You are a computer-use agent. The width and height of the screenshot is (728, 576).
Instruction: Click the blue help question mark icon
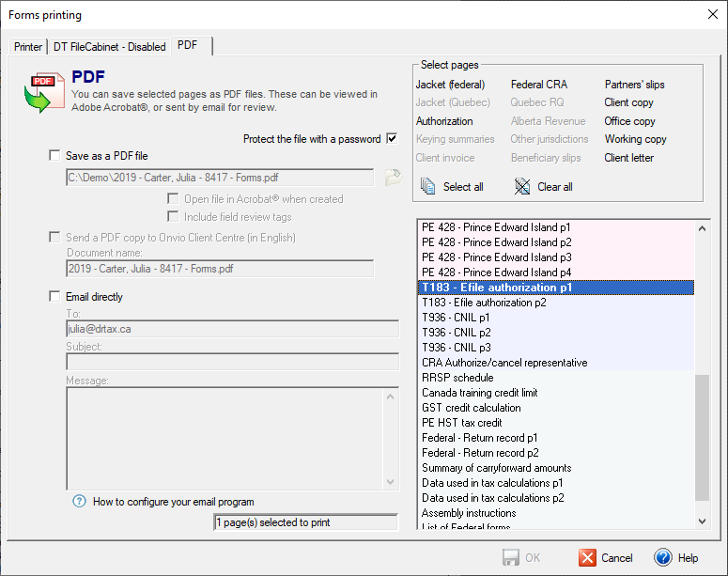click(663, 557)
